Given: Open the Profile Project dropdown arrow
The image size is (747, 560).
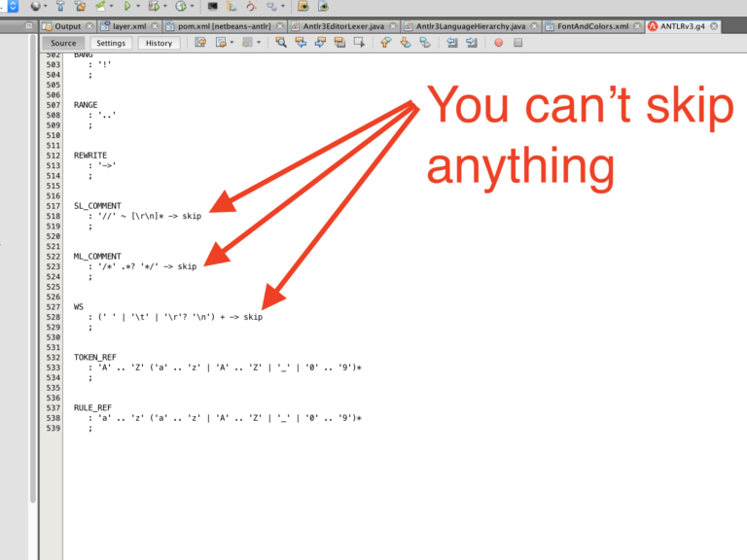Looking at the screenshot, I should 192,6.
